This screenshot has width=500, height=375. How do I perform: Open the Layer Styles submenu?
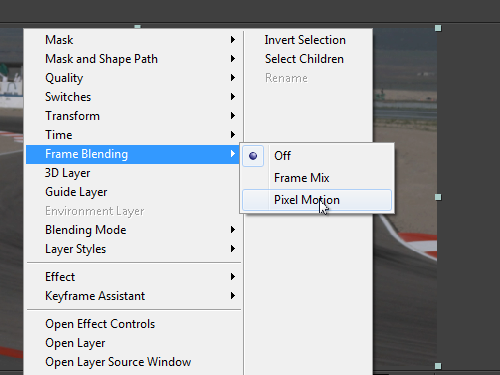pos(133,249)
